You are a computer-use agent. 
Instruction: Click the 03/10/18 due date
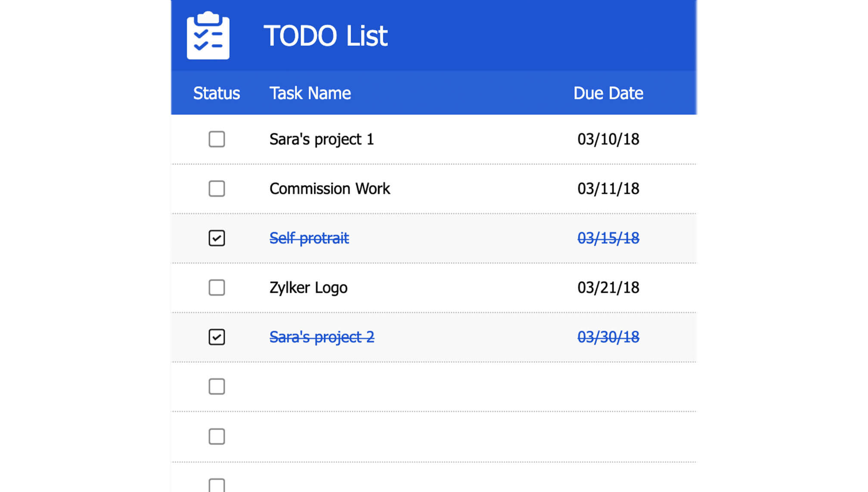[x=608, y=139]
